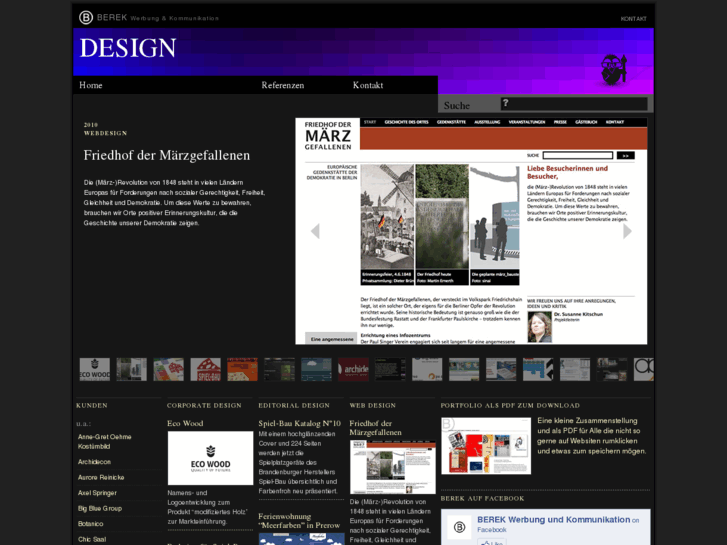Image resolution: width=727 pixels, height=545 pixels.
Task: Click the EDITORIAL DESIGN section heading
Action: tap(294, 405)
